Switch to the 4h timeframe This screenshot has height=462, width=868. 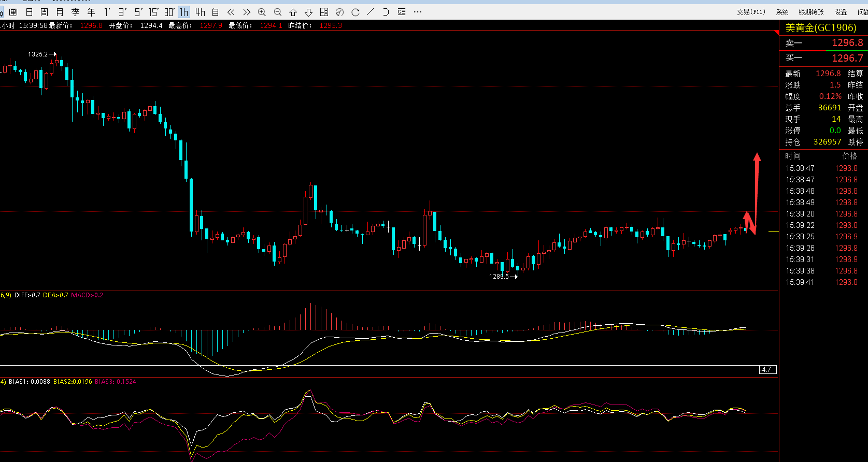(x=200, y=12)
